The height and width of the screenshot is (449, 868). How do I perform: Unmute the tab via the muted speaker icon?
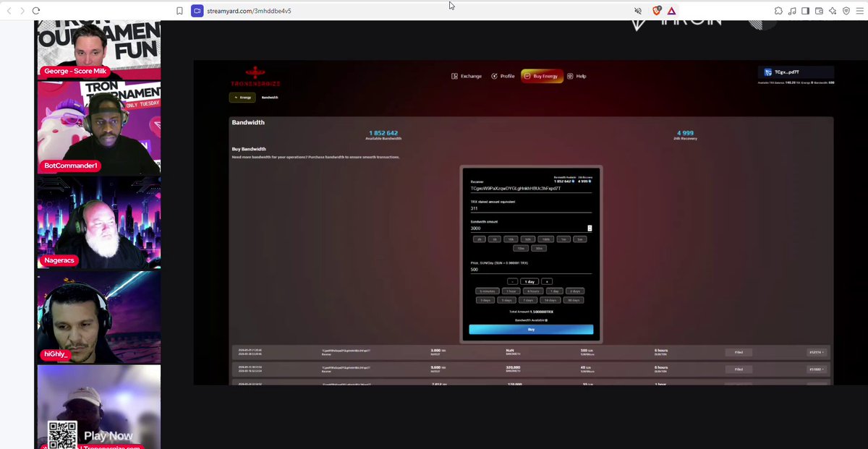pyautogui.click(x=638, y=11)
